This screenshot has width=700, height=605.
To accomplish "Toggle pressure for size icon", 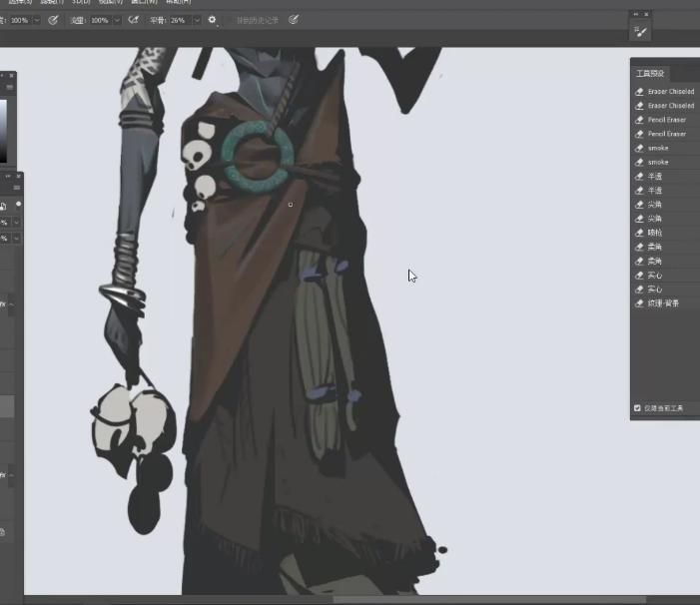I will tap(294, 20).
